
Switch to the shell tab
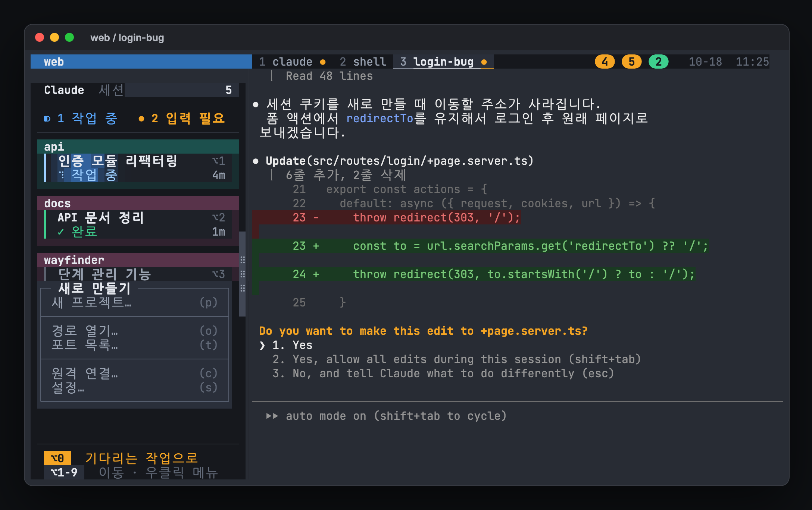363,62
